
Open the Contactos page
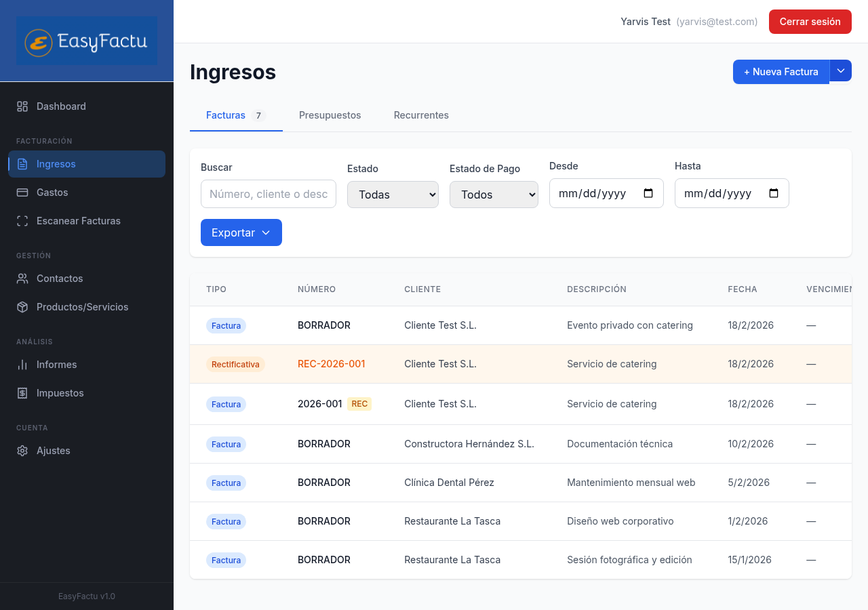tap(58, 279)
